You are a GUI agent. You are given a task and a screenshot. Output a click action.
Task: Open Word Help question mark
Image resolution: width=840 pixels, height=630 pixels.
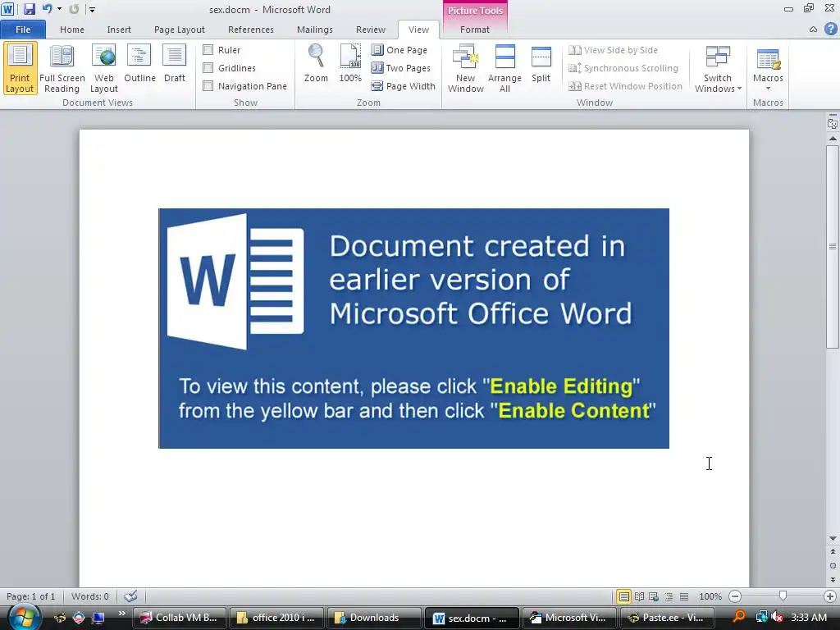click(x=830, y=29)
